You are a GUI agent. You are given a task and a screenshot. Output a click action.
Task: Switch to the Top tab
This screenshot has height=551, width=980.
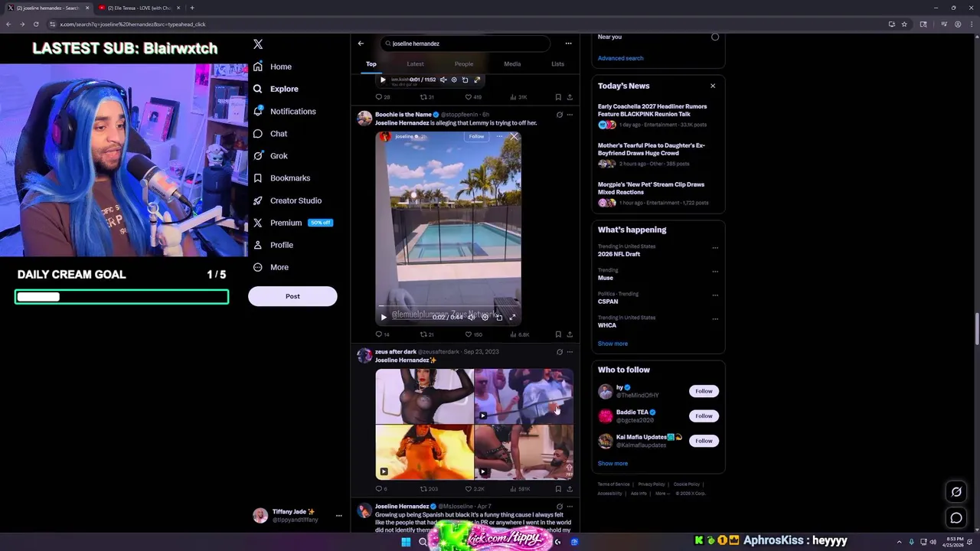pyautogui.click(x=371, y=64)
